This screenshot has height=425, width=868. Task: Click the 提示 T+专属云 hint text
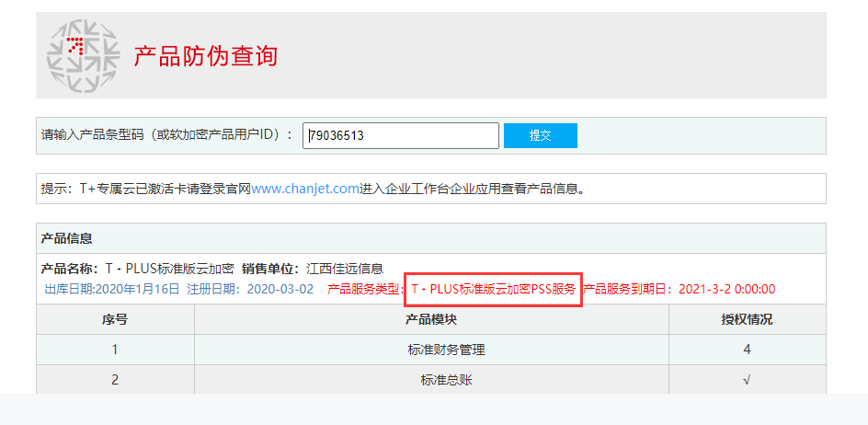point(314,189)
